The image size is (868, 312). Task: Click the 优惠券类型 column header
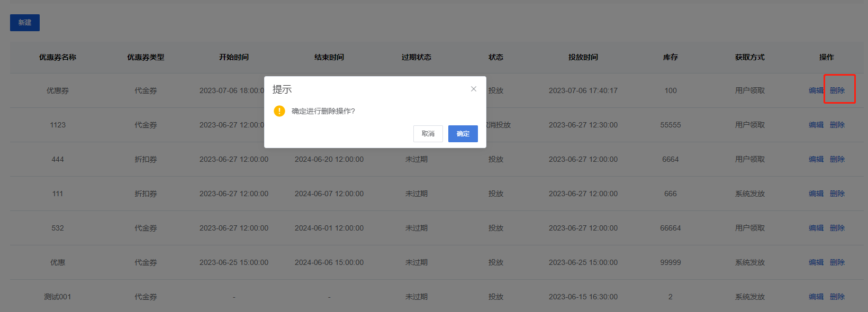(146, 57)
